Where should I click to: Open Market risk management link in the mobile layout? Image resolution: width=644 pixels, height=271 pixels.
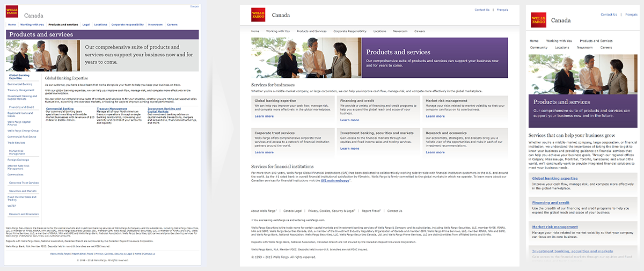[x=555, y=227]
